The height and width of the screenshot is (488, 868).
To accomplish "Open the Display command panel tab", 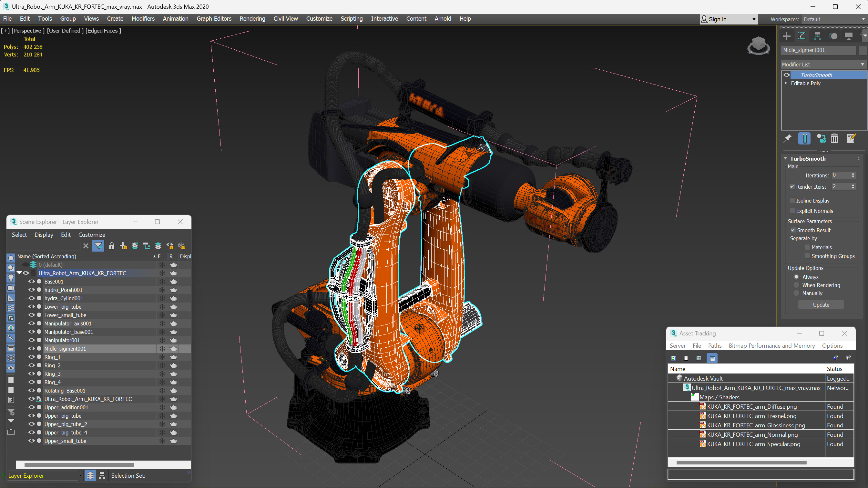I will tap(848, 36).
